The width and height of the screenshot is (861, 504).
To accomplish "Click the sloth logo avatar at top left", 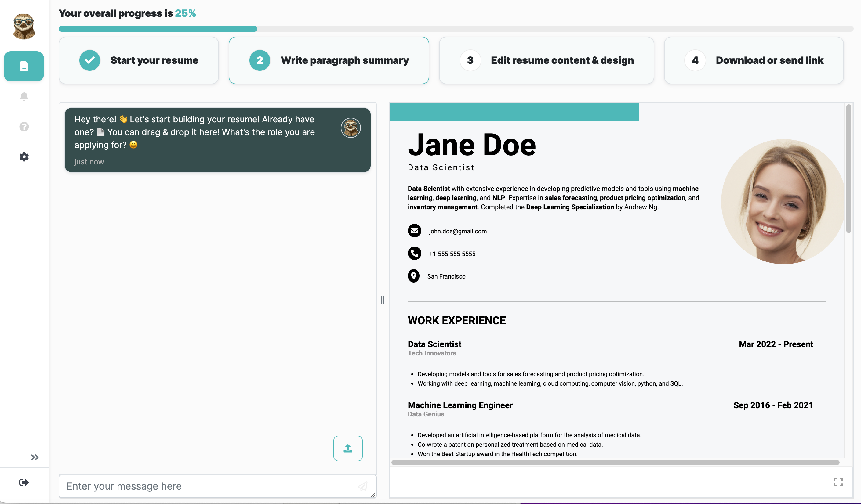I will [x=24, y=27].
